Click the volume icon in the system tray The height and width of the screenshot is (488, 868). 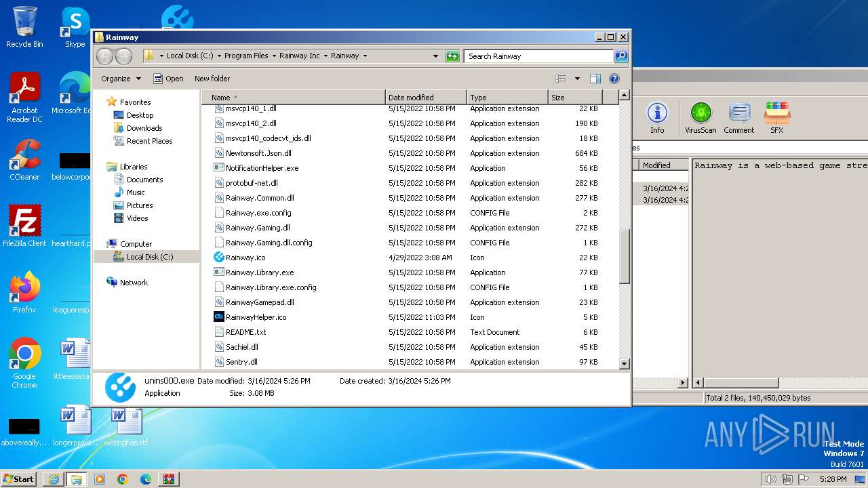pos(770,479)
